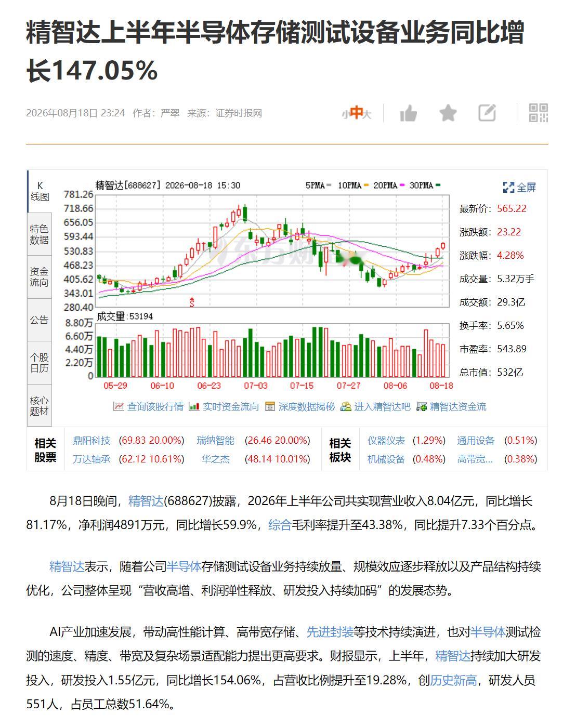This screenshot has height=728, width=563.
Task: Open 精智达资金流 link
Action: [x=459, y=406]
